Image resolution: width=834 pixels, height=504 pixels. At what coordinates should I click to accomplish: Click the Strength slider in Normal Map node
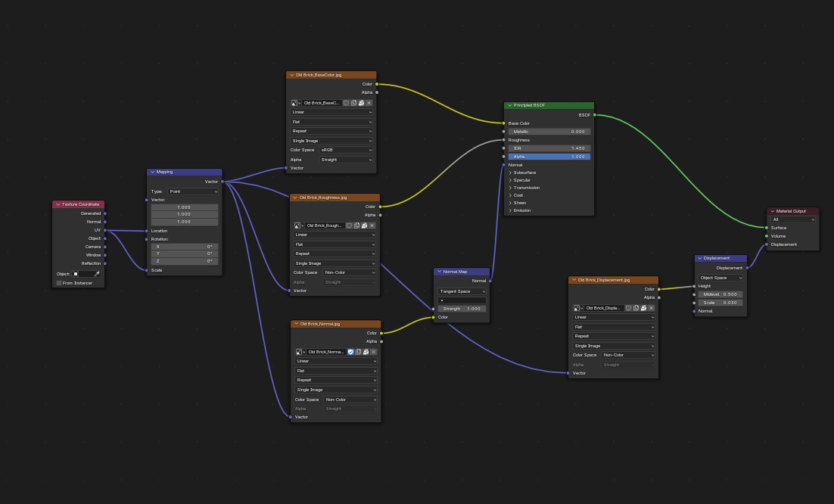point(462,309)
